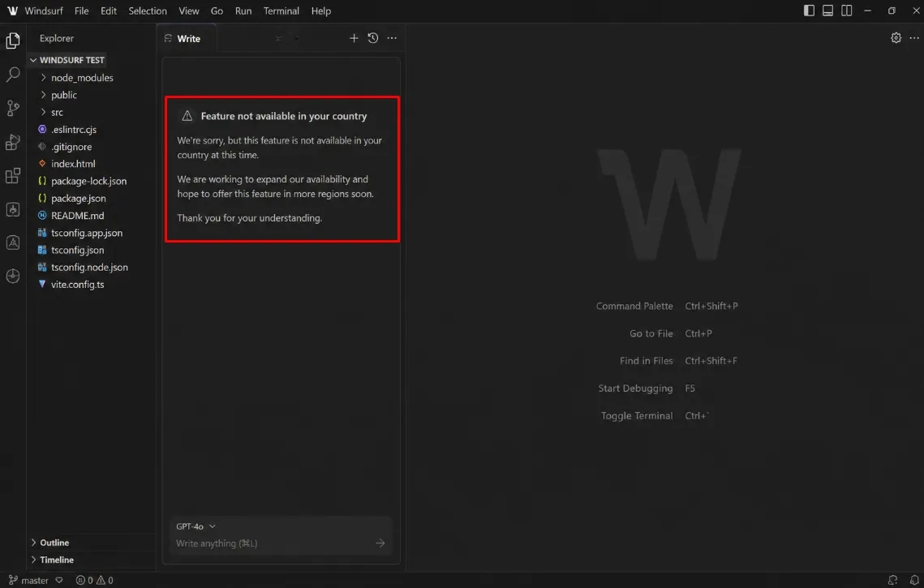Open the Go menu
The image size is (924, 588).
217,11
